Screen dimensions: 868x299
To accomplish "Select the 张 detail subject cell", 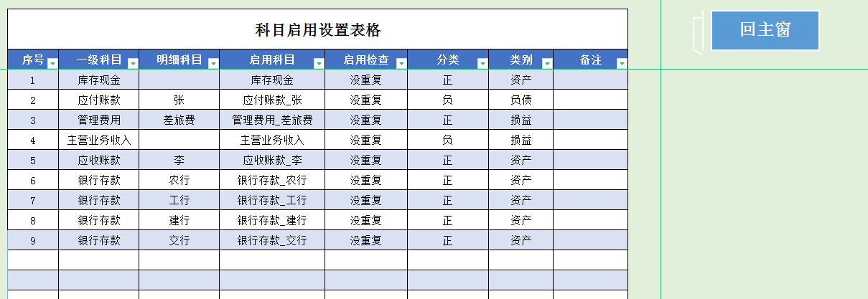I will tap(179, 100).
